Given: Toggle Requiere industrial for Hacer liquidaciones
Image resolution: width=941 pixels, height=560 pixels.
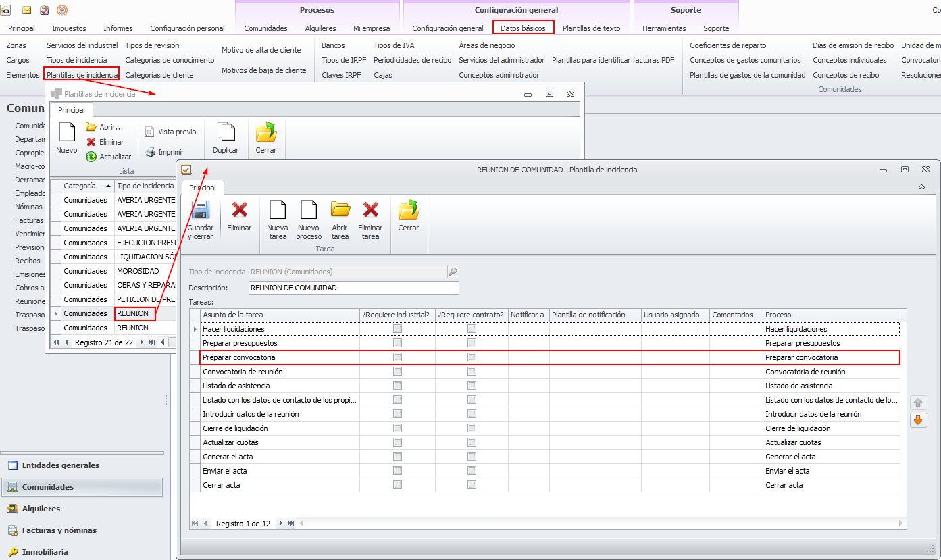Looking at the screenshot, I should click(x=398, y=329).
